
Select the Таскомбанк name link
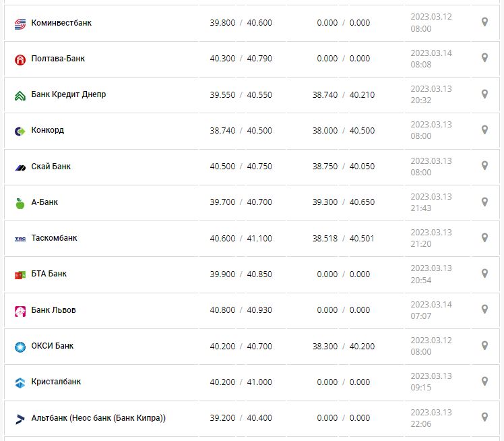55,238
